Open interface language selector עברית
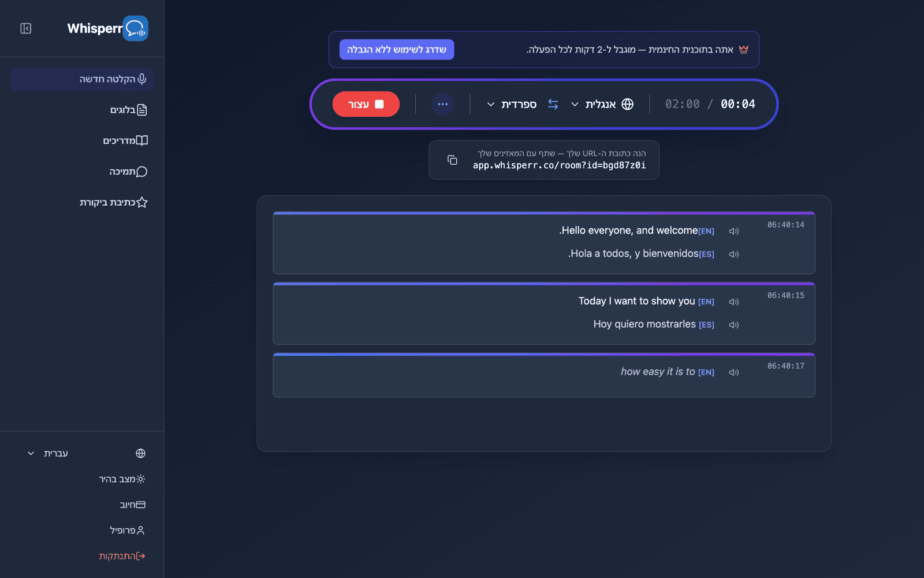Viewport: 924px width, 578px height. click(x=86, y=453)
